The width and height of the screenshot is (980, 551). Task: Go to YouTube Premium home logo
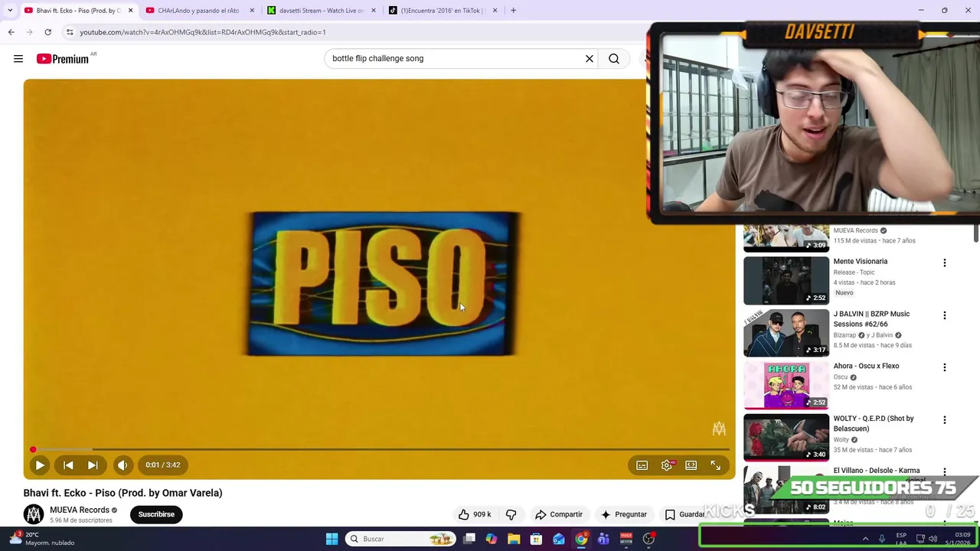click(63, 59)
